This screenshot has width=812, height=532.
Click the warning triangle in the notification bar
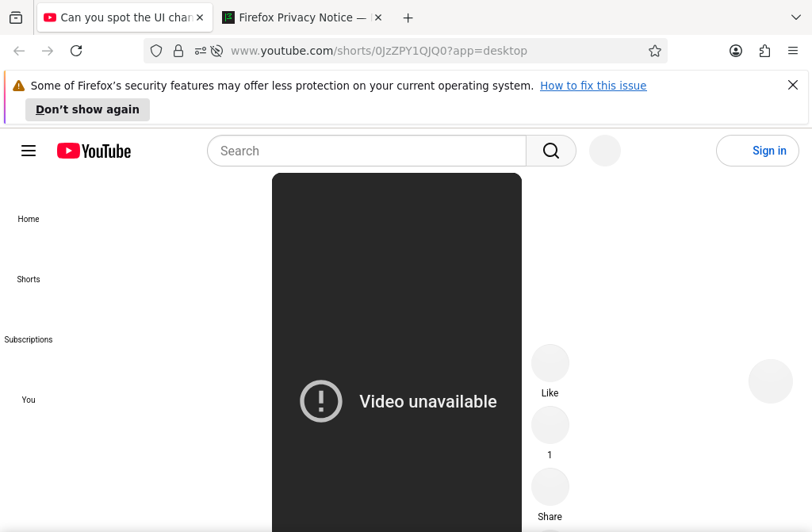point(19,86)
